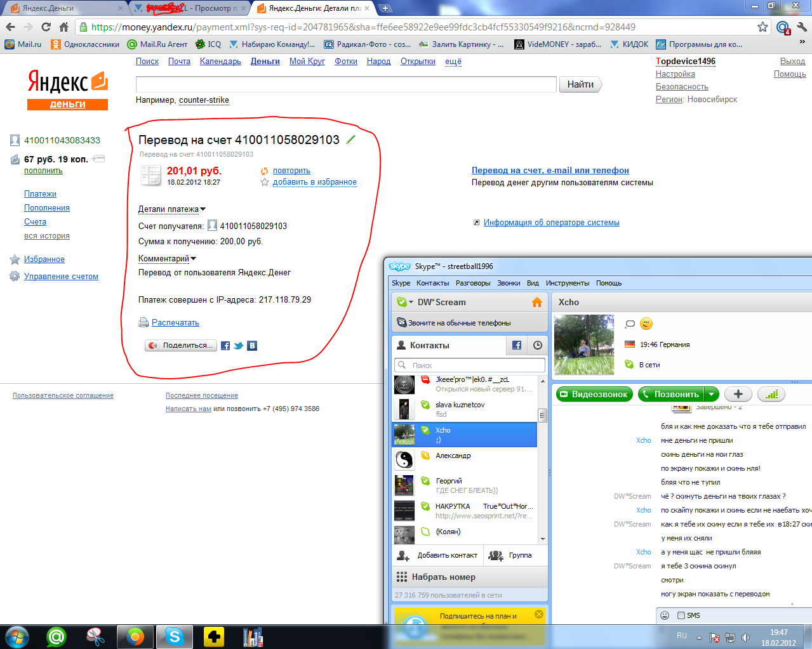Viewport: 812px width, 649px height.
Task: Open Разговоры menu in Skype
Action: point(473,283)
